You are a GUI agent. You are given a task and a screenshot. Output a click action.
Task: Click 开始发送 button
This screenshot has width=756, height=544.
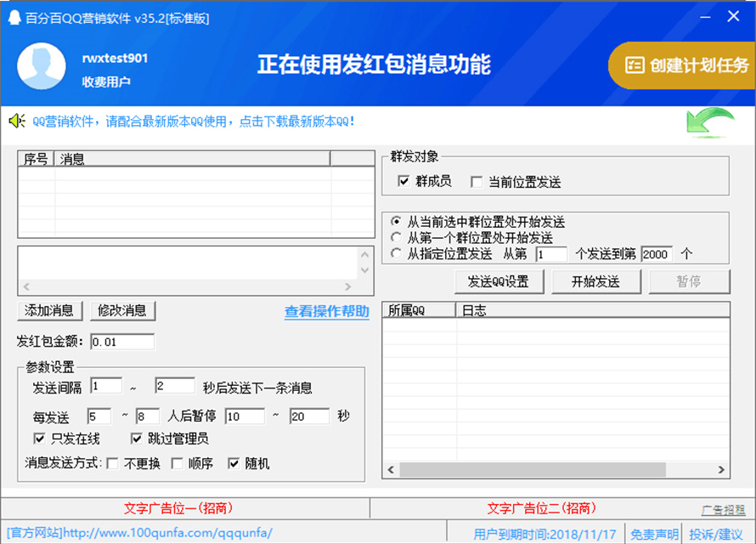click(x=596, y=281)
